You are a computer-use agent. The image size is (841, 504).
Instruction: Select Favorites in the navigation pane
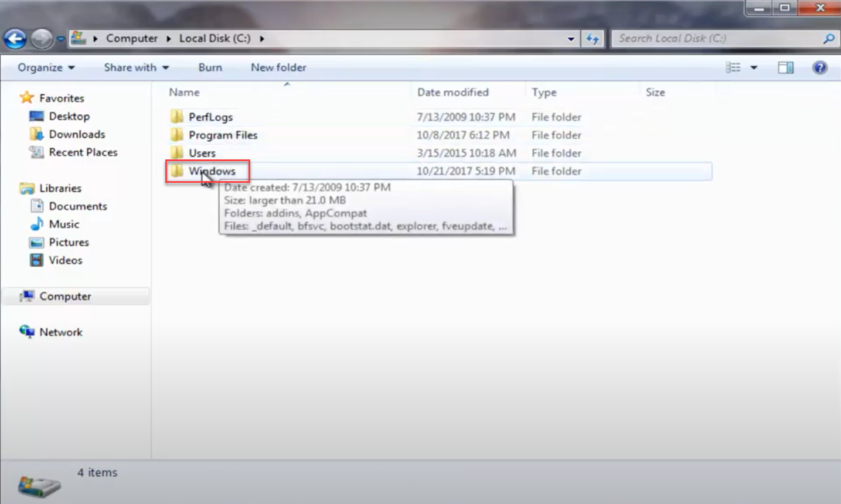62,98
